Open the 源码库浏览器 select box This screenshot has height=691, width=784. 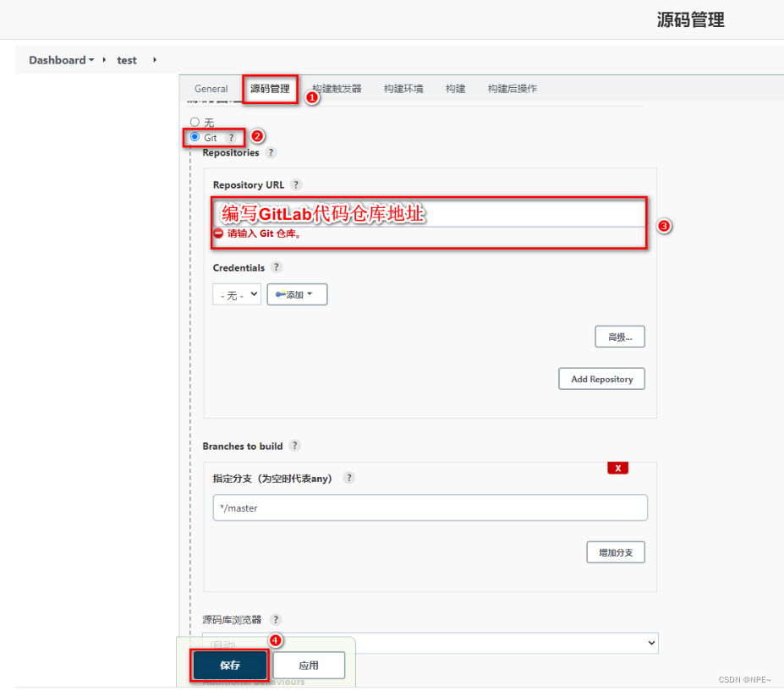click(430, 643)
